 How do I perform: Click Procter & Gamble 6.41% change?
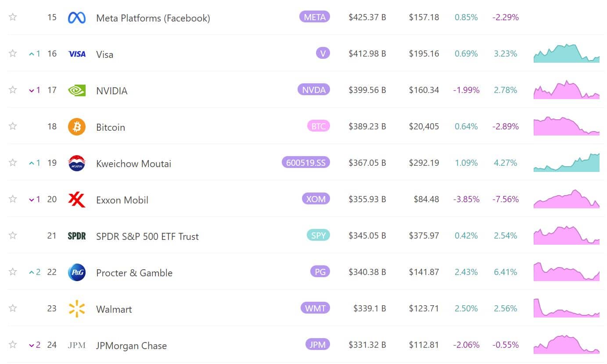[506, 272]
